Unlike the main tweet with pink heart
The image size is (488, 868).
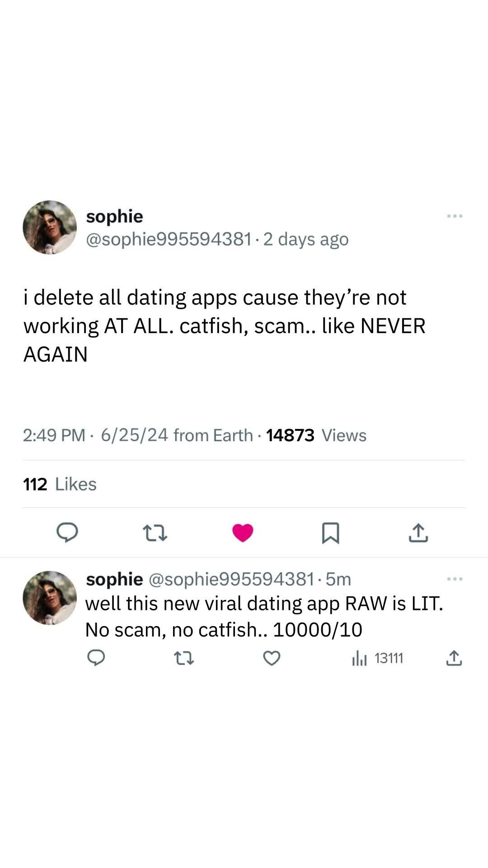tap(243, 533)
